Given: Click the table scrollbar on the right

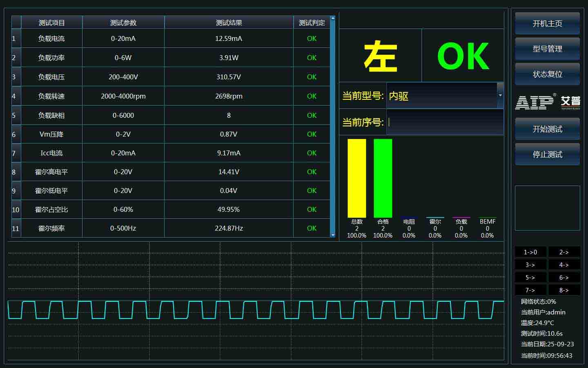Looking at the screenshot, I should tap(333, 123).
